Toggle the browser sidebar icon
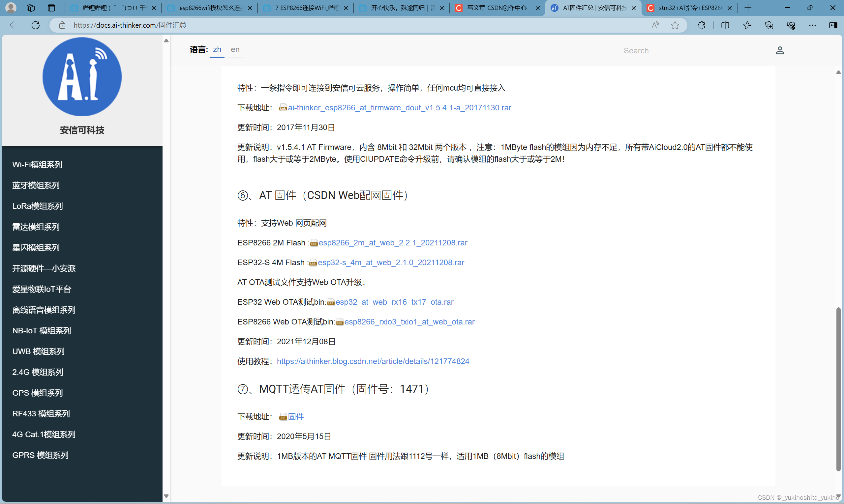 point(833,25)
